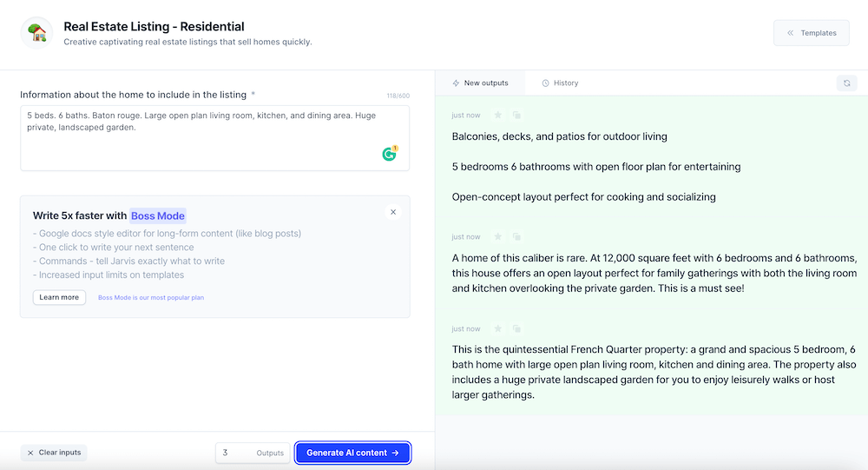868x470 pixels.
Task: Open the Grammarly icon in text box
Action: [390, 154]
